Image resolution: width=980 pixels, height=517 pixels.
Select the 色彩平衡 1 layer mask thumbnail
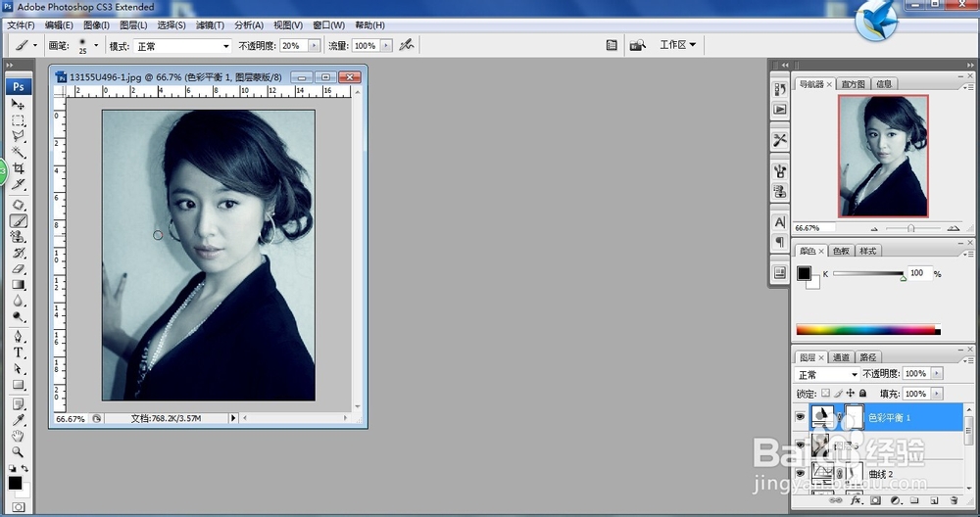pos(855,416)
